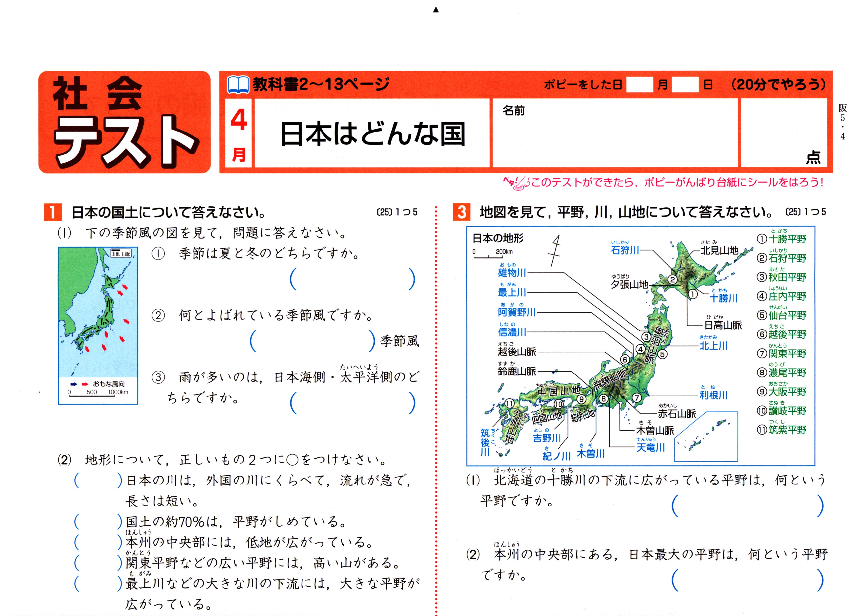Viewport: 862px width, 616px height.
Task: Click the 日高山脈 label
Action: coord(723,323)
